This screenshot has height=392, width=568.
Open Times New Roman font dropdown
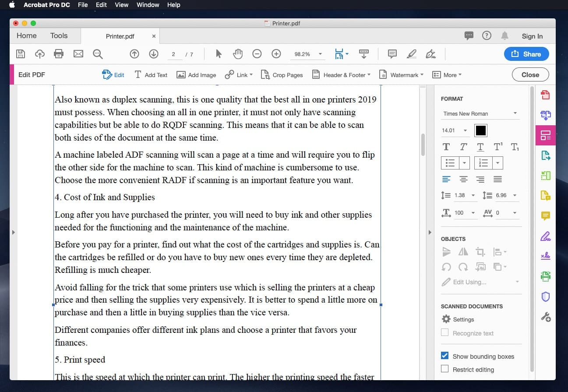pyautogui.click(x=480, y=113)
